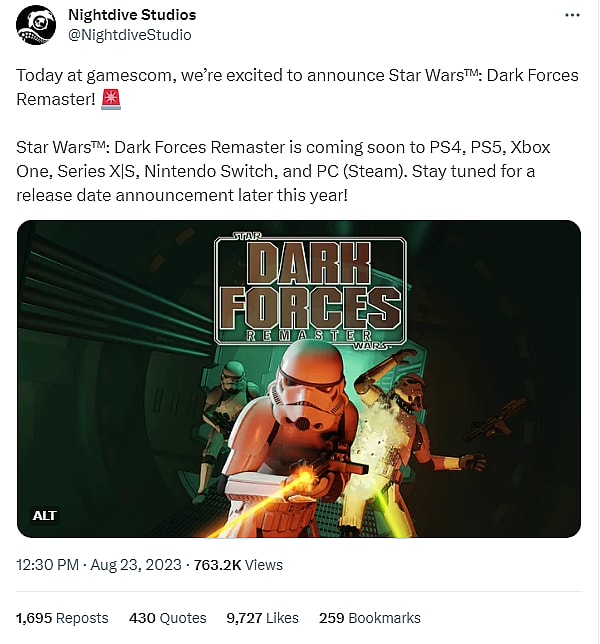Click the Nightdive Studios profile avatar
This screenshot has width=600, height=644.
click(x=35, y=26)
